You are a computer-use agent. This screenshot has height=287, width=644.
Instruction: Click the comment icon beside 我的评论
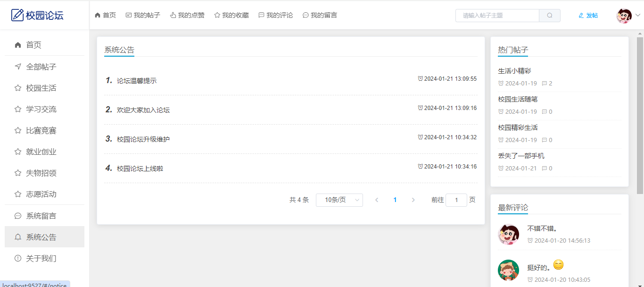point(262,15)
